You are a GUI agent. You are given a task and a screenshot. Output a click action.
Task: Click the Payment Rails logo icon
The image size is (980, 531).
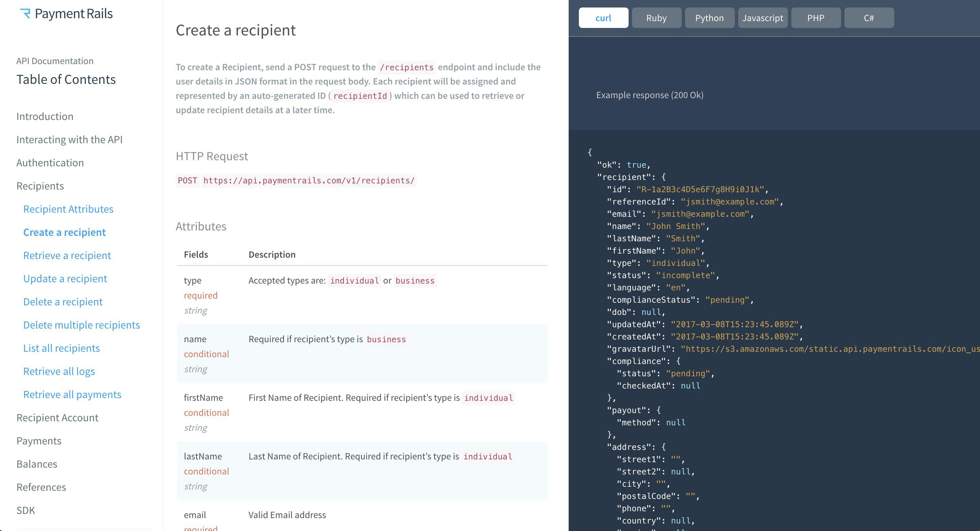point(25,13)
